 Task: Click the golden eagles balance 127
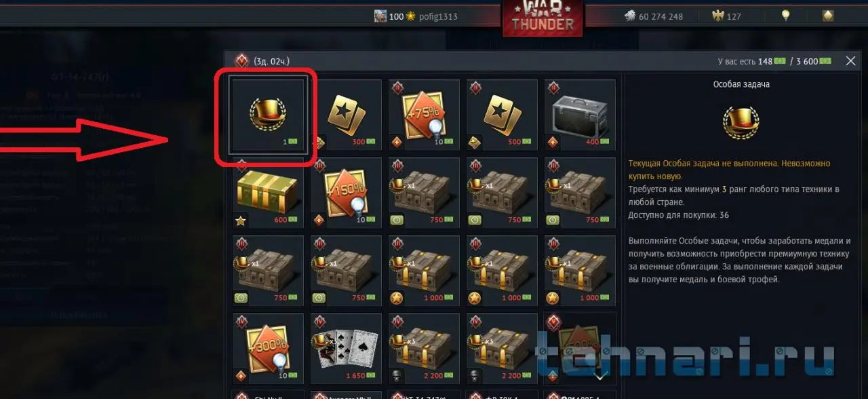(x=726, y=16)
